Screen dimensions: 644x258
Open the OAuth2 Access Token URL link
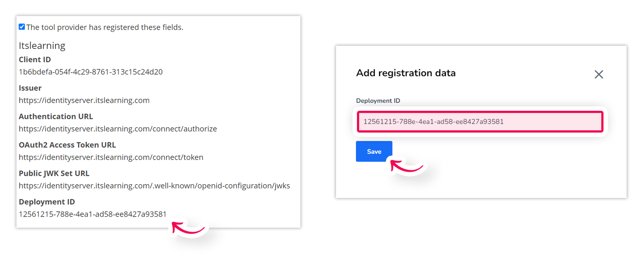111,157
